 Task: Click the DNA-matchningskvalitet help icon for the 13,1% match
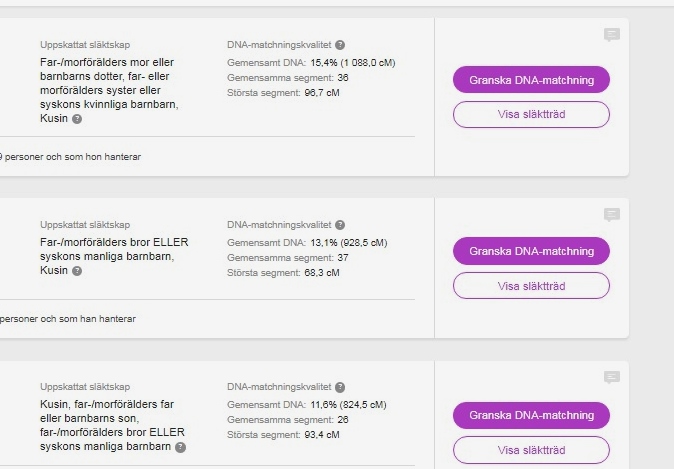point(340,225)
